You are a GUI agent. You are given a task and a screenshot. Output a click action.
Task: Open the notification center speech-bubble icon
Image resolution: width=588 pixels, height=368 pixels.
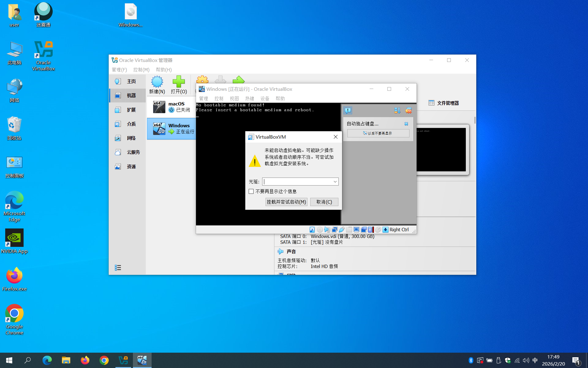(348, 110)
